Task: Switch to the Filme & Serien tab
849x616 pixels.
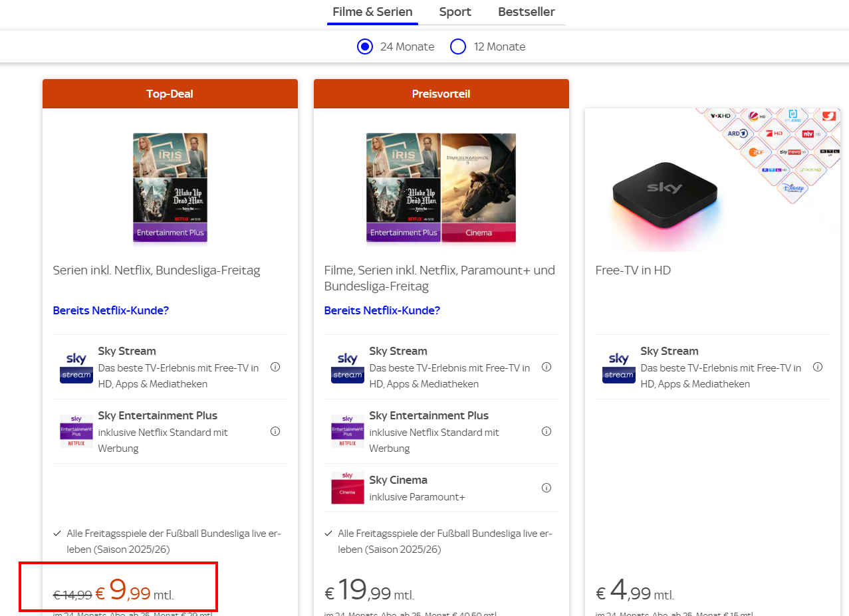Action: click(372, 12)
